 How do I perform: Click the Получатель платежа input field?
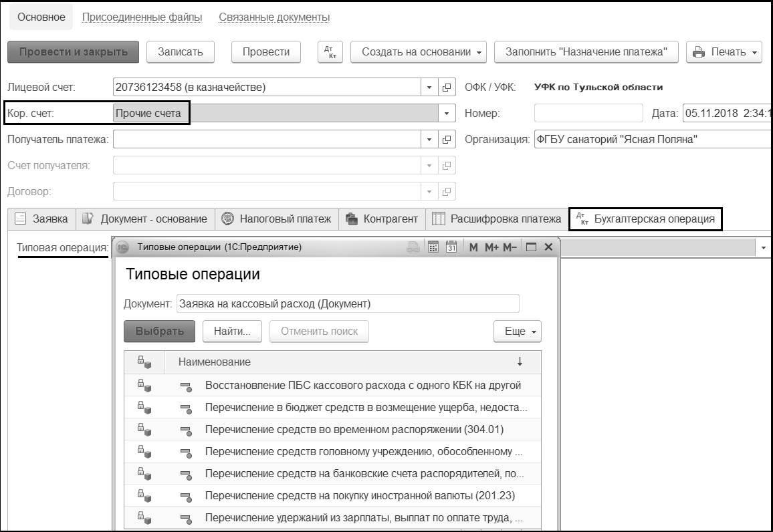point(267,140)
